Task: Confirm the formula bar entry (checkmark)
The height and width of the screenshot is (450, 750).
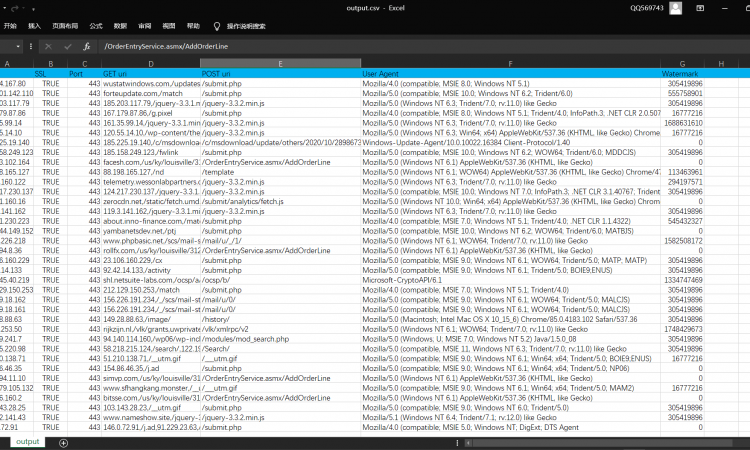Action: [67, 46]
